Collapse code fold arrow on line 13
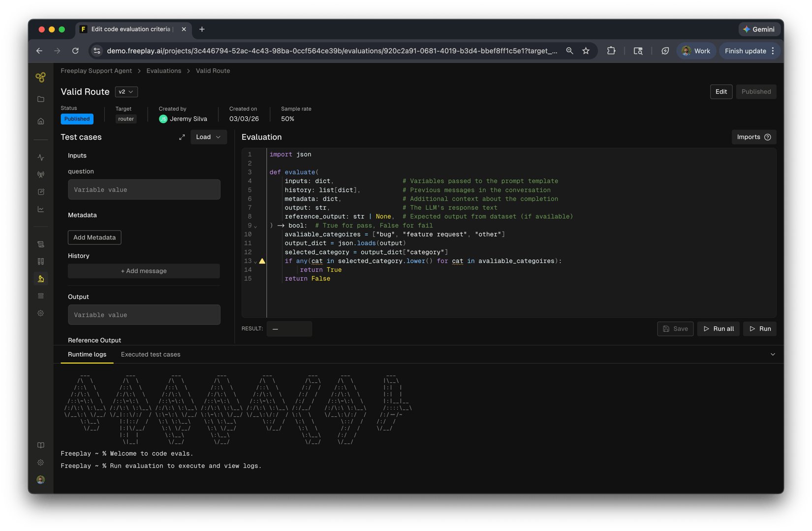This screenshot has width=812, height=531. tap(255, 262)
